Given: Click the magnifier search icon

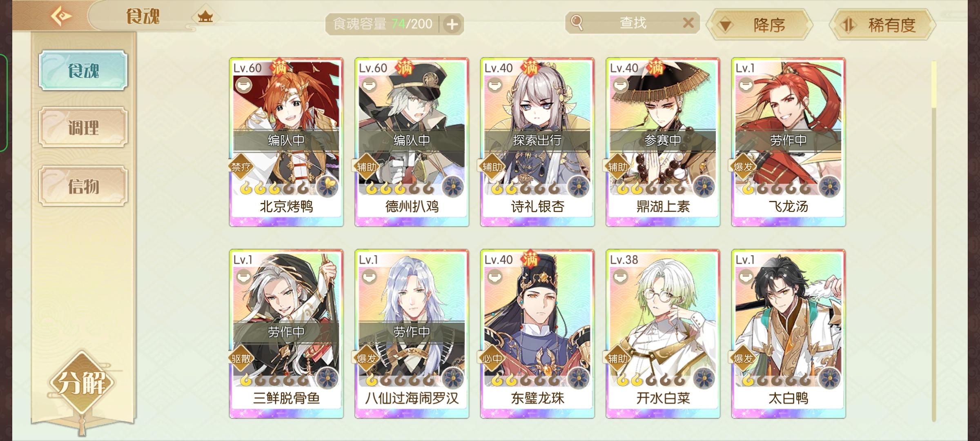Looking at the screenshot, I should [576, 22].
